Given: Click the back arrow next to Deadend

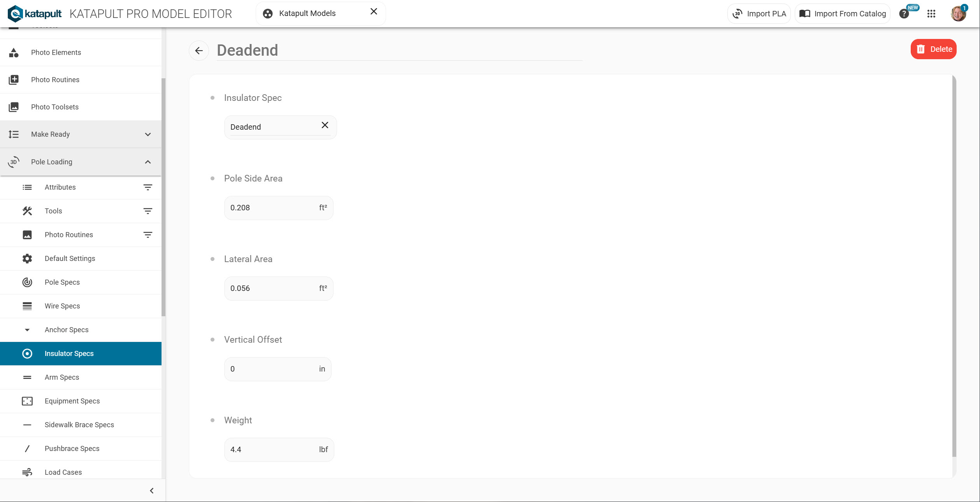Looking at the screenshot, I should (x=199, y=51).
